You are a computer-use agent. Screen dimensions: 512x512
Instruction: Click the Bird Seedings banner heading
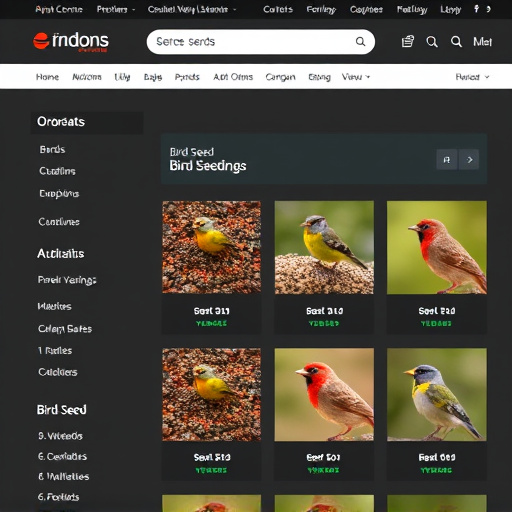[x=208, y=166]
